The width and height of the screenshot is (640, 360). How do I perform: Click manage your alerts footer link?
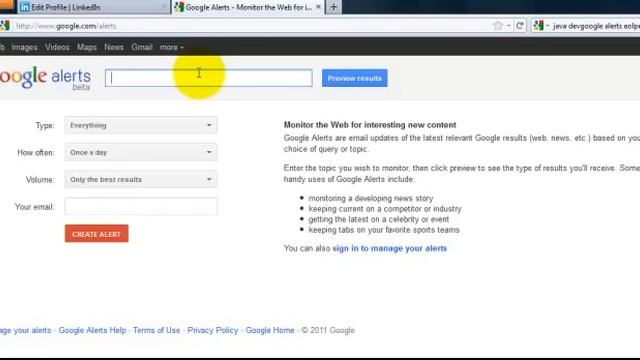click(25, 330)
